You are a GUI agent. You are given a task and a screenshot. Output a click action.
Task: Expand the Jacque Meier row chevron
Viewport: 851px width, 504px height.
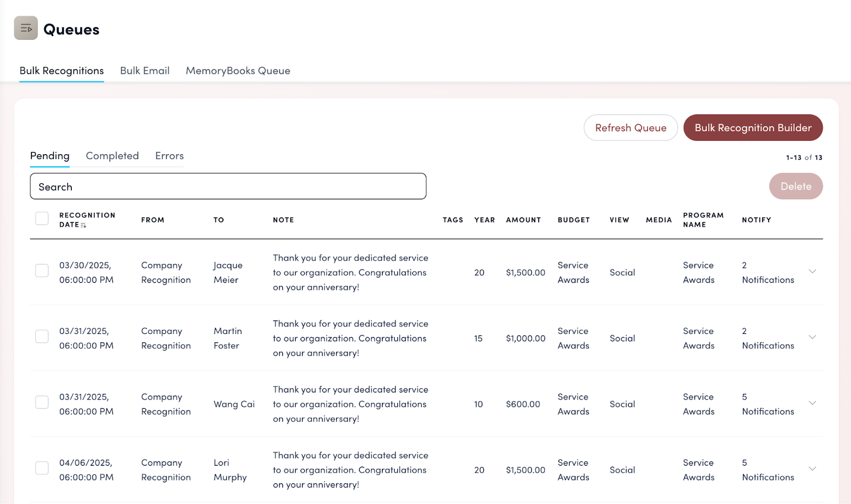coord(812,272)
